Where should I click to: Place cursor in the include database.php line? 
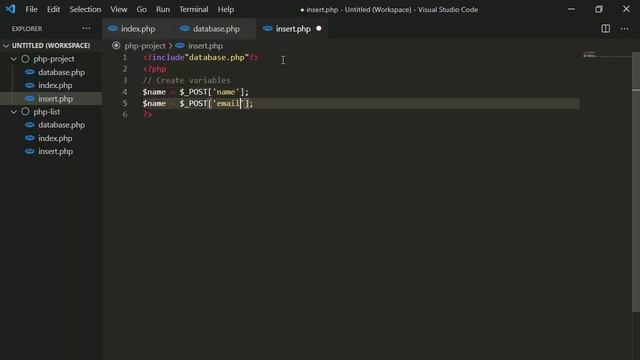[x=200, y=58]
